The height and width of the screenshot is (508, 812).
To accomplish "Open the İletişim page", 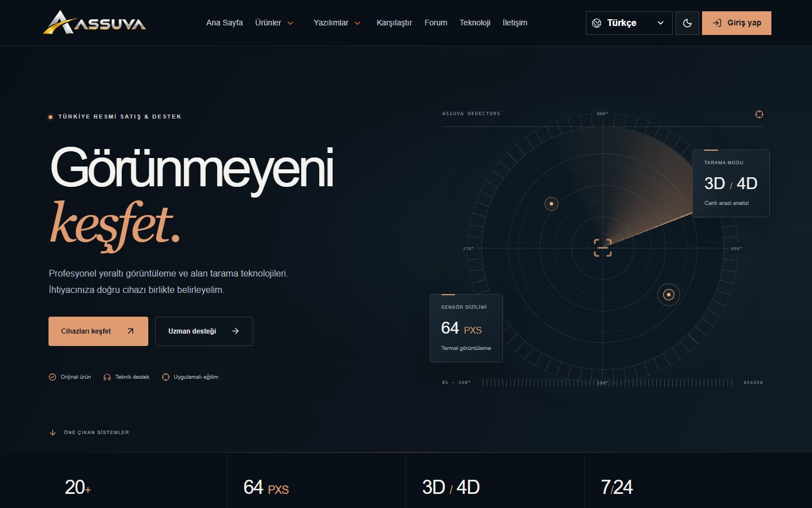I will [515, 23].
